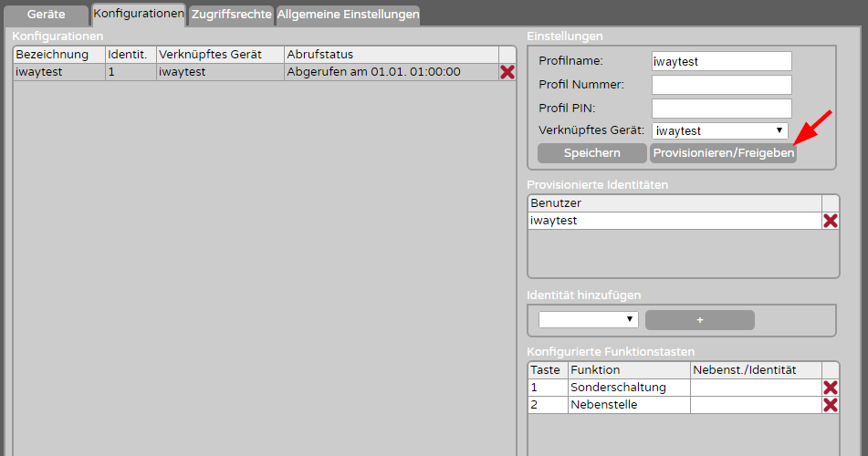Delete the iwaytest configuration row
Screen dimensions: 868x456
507,72
